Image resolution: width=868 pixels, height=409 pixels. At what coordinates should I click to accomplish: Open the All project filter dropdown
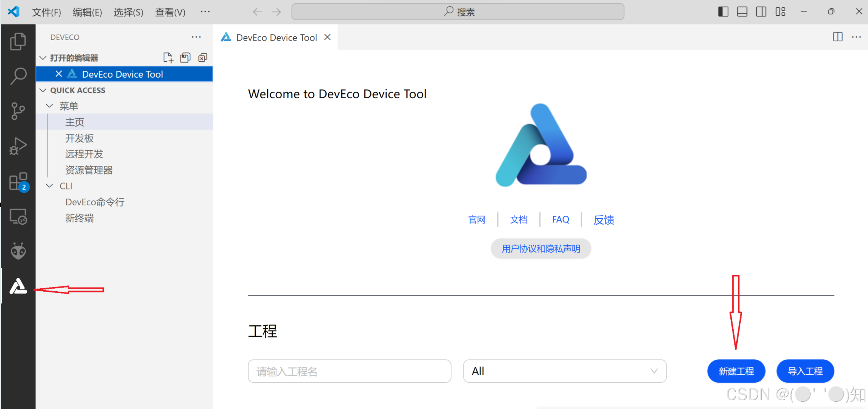tap(565, 371)
